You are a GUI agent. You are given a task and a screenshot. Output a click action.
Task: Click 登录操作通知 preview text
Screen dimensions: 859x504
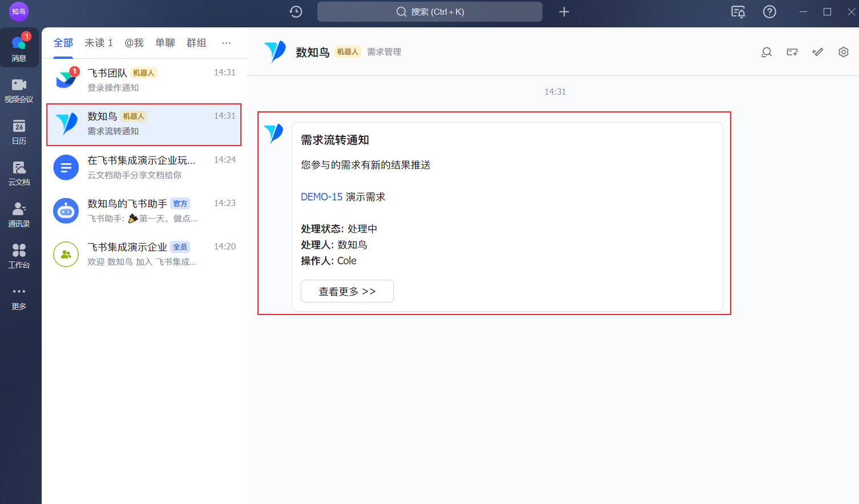point(113,88)
